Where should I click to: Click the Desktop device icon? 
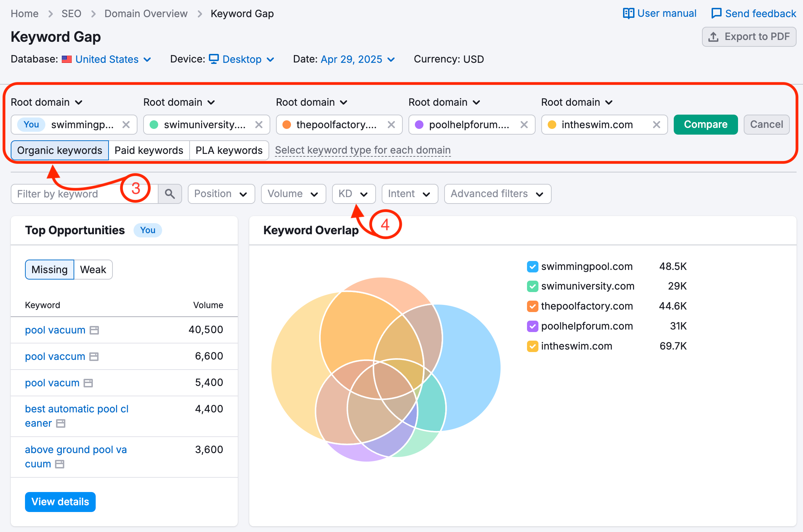tap(214, 59)
